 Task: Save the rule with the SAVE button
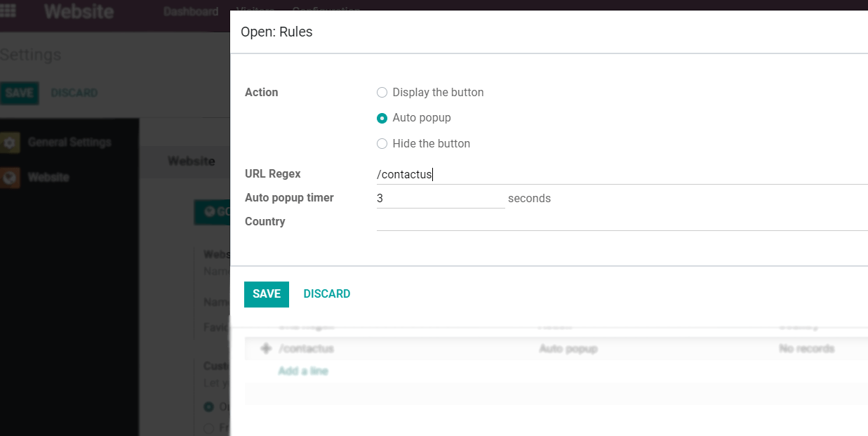[x=266, y=293]
